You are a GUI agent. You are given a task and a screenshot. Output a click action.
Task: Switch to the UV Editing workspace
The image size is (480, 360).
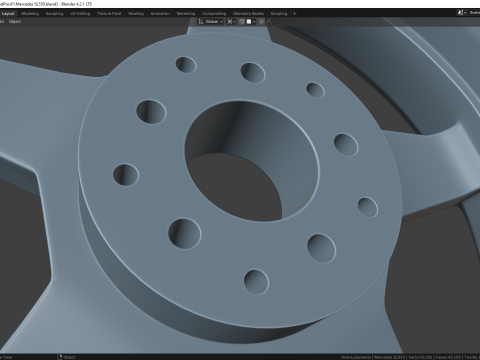click(x=80, y=14)
